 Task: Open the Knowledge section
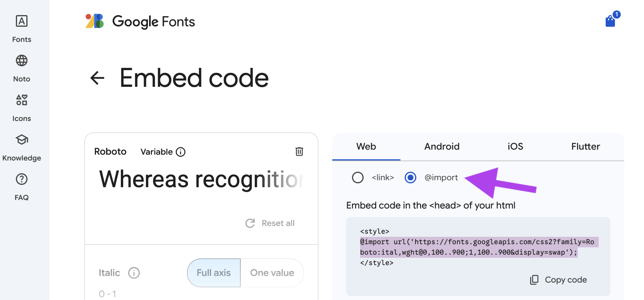pyautogui.click(x=22, y=147)
